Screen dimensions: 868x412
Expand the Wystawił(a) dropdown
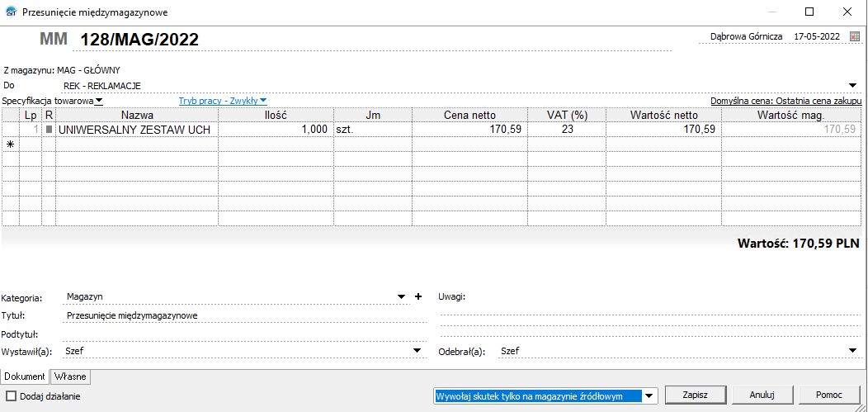(x=417, y=351)
